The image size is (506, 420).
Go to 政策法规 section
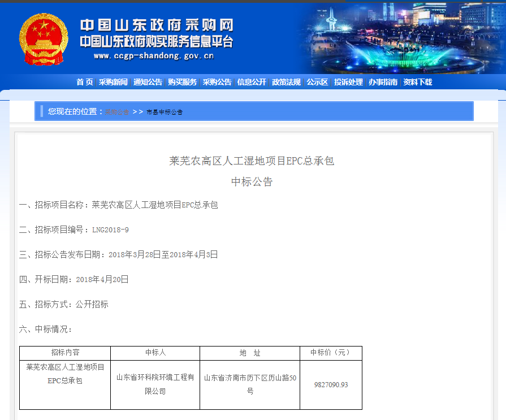[286, 83]
